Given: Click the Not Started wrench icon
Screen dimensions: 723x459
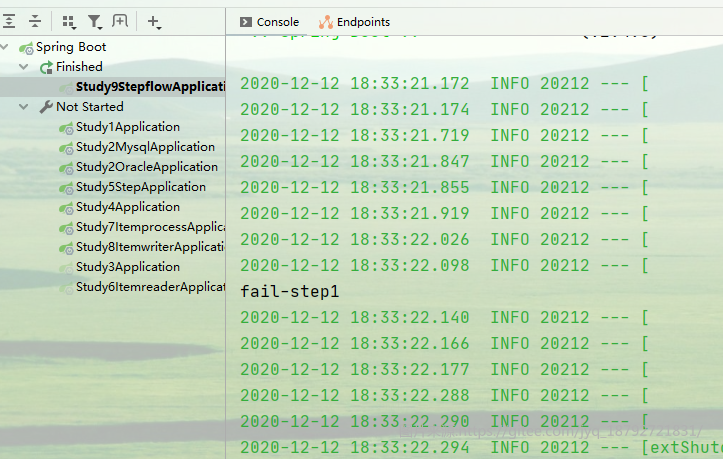Looking at the screenshot, I should point(46,107).
